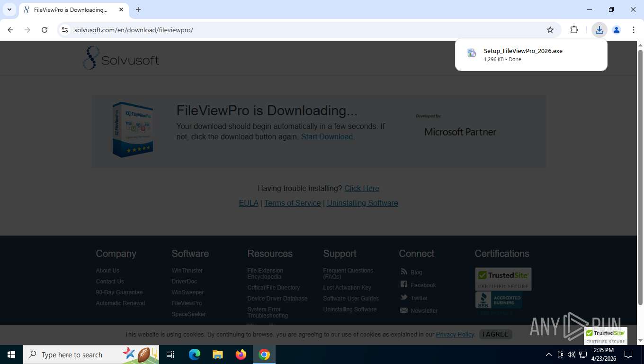The height and width of the screenshot is (364, 644).
Task: Open downloaded Setup_FileViewPro_2026.exe entry
Action: click(531, 55)
